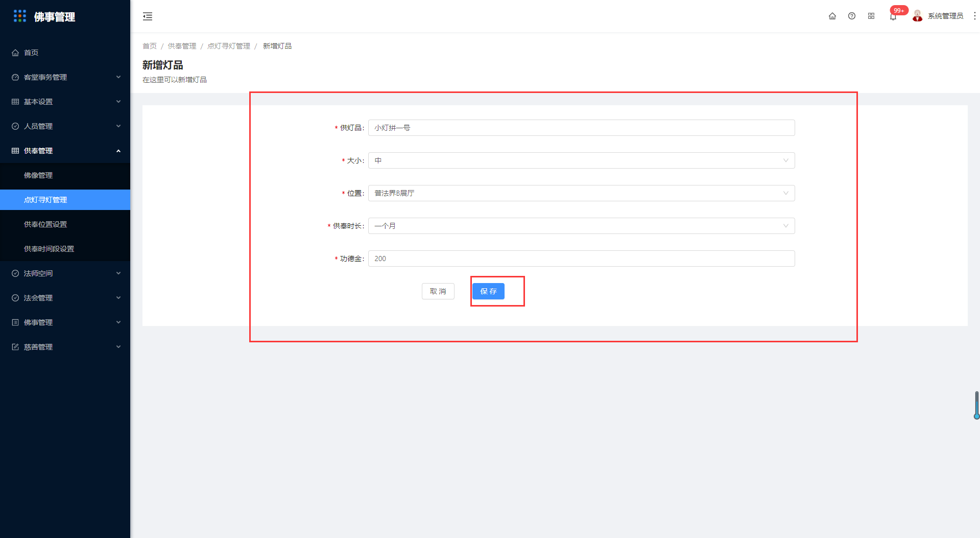Open 供奉时间段设置 submenu item
Image resolution: width=980 pixels, height=538 pixels.
[65, 249]
